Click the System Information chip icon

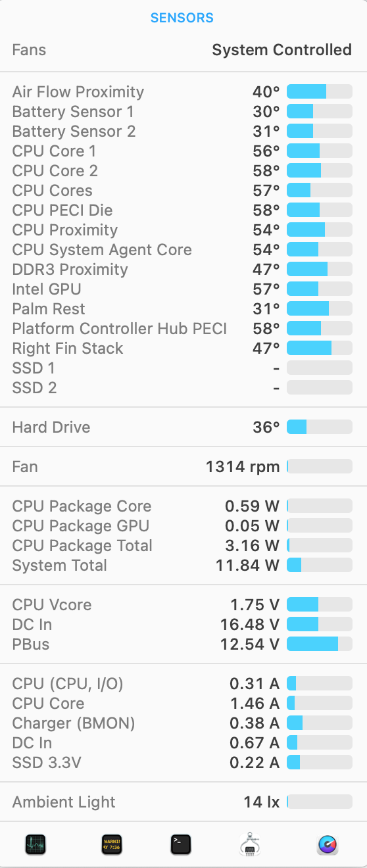[251, 844]
